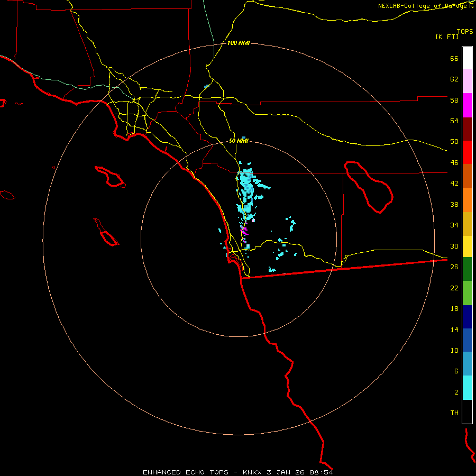Click the "ENHANCED ECHO TOPS" product title

(186, 472)
